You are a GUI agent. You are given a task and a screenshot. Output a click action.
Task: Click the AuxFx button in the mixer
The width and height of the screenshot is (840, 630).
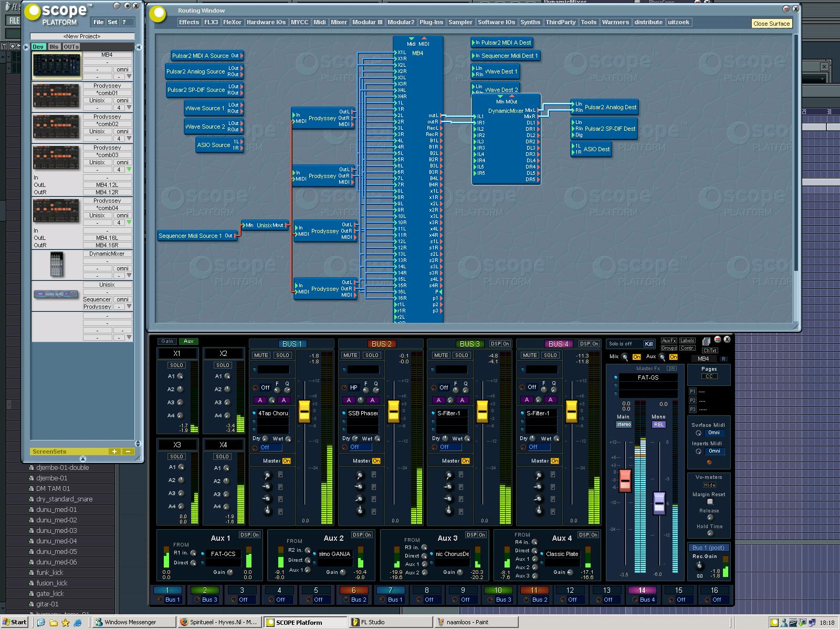point(669,341)
